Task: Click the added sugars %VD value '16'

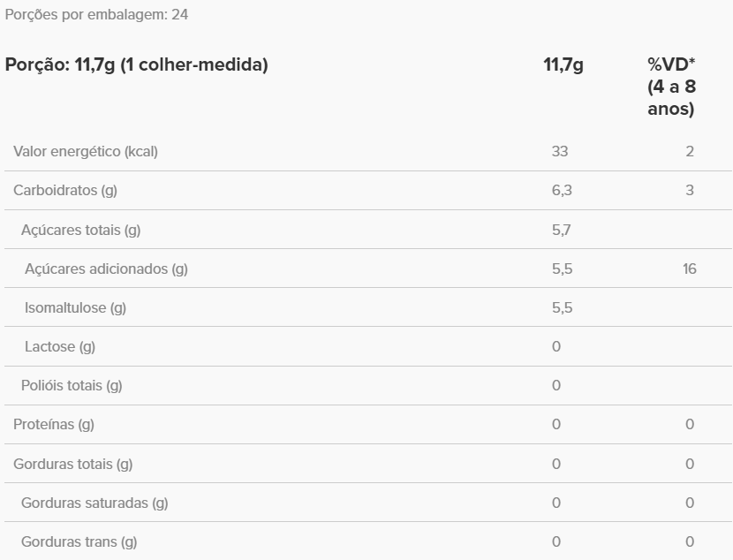Action: pyautogui.click(x=689, y=269)
